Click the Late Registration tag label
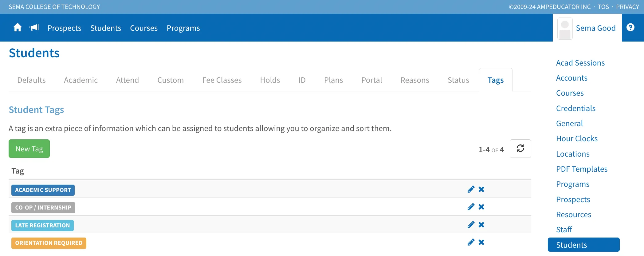The width and height of the screenshot is (644, 256). coord(42,226)
